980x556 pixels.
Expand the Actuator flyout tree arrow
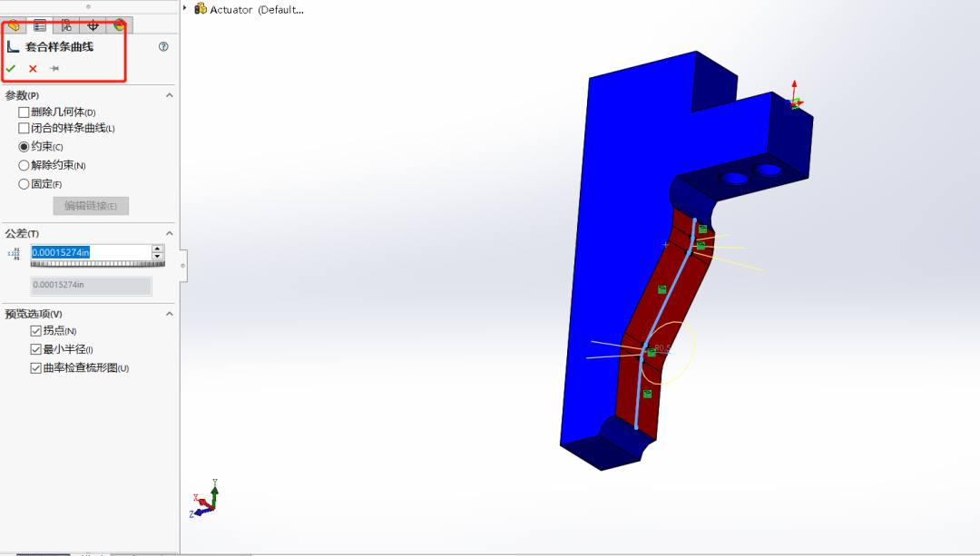click(x=185, y=8)
